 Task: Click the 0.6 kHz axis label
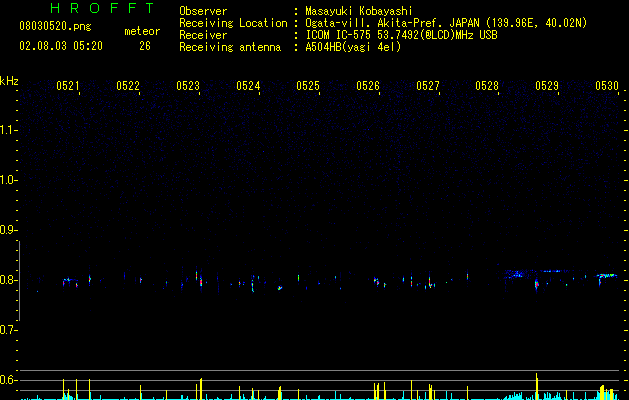pyautogui.click(x=8, y=380)
